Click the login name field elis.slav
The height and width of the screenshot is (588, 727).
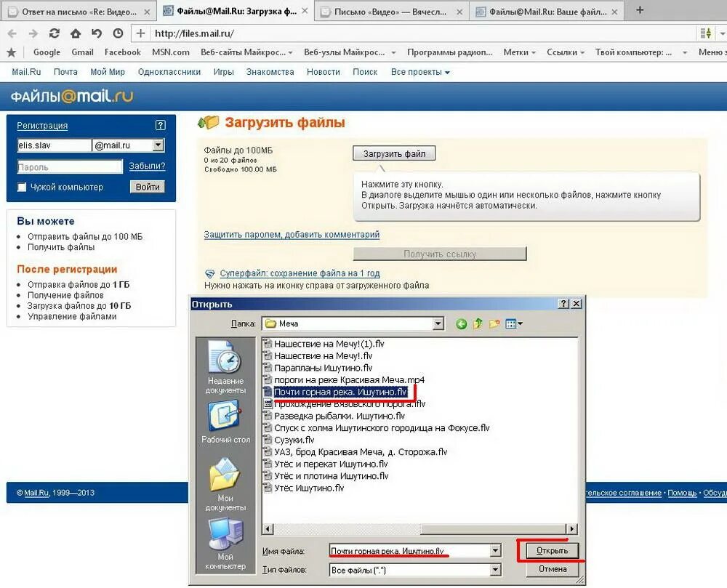coord(55,145)
